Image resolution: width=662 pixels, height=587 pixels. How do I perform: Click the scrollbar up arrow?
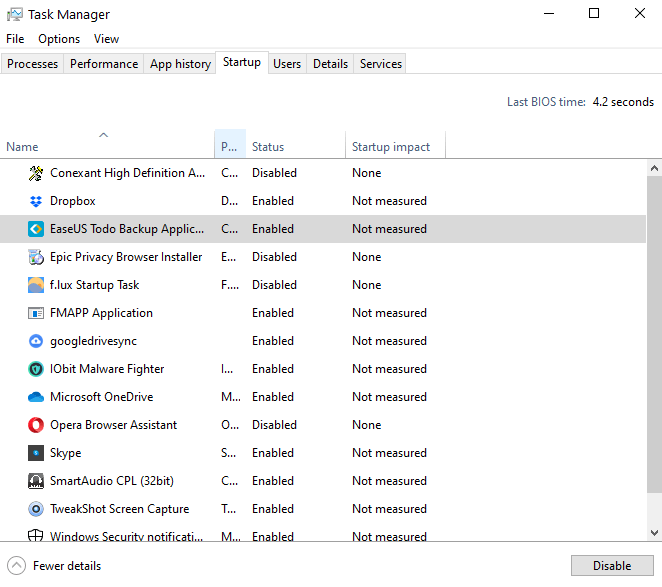pos(654,168)
